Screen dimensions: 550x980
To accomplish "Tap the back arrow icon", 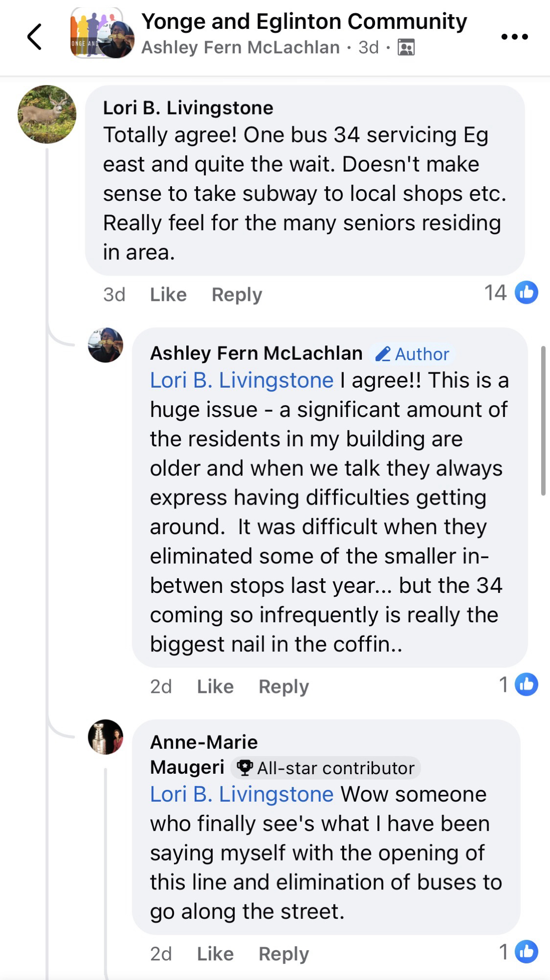I will (34, 37).
